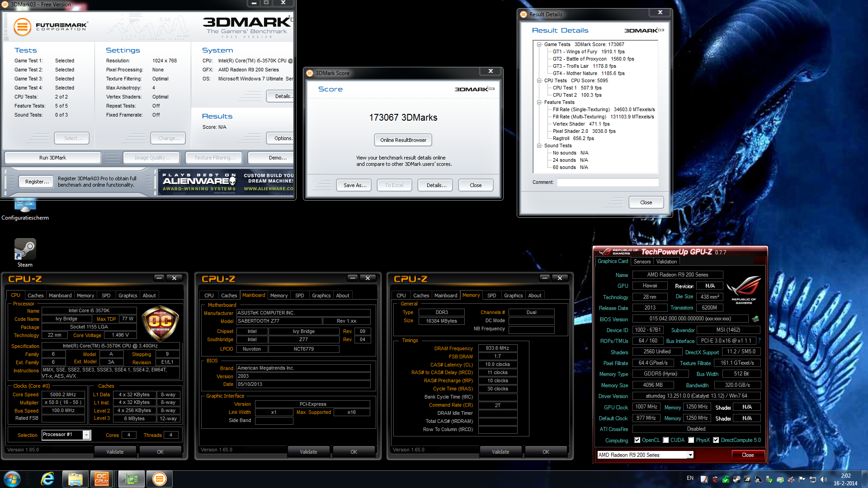Click the satellite dish tray icon
This screenshot has height=488, width=868.
[758, 479]
